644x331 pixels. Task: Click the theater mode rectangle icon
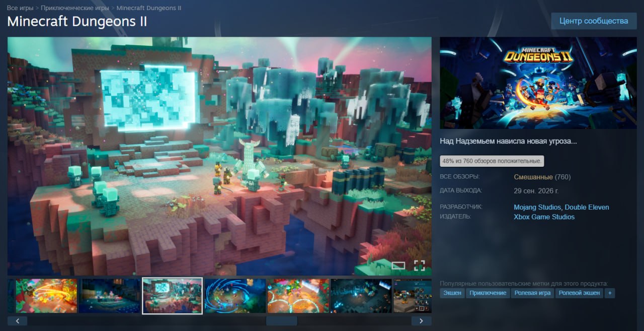pos(398,266)
